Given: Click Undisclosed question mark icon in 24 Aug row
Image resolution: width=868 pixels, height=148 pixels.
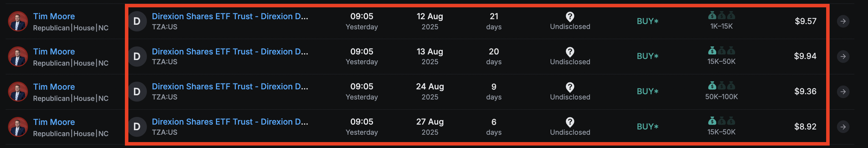Looking at the screenshot, I should tap(570, 87).
